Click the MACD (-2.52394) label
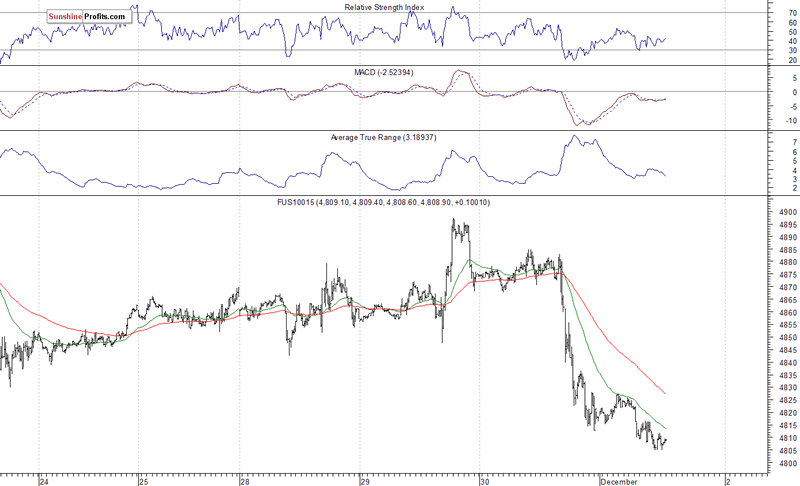The width and height of the screenshot is (800, 486). 384,72
